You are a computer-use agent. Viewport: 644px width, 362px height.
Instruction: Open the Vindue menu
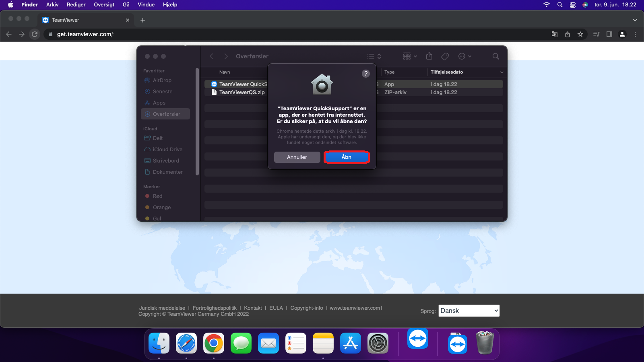click(146, 5)
